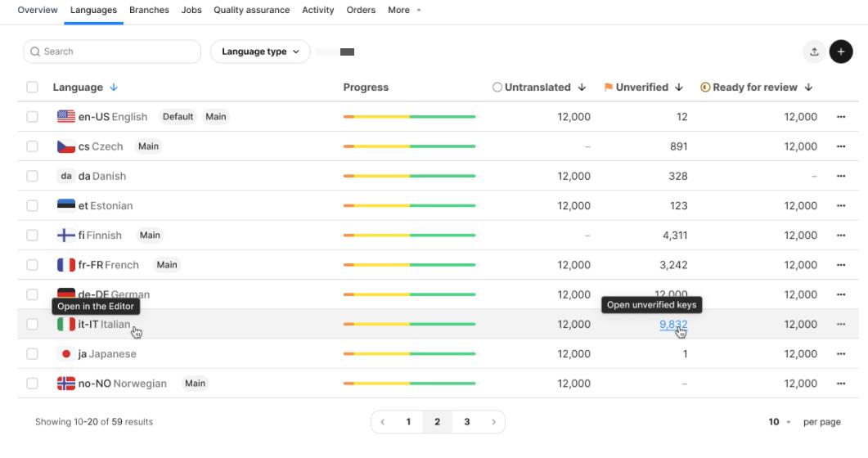Click Finnish unverified count 4,311
Screen dimensions: 868x458
point(675,235)
